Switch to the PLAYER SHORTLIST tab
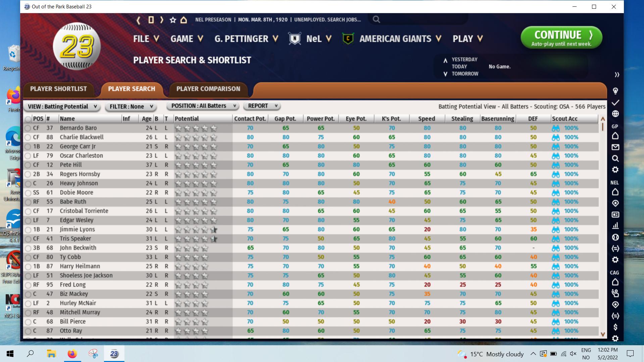Viewport: 644px width, 362px height. point(58,89)
